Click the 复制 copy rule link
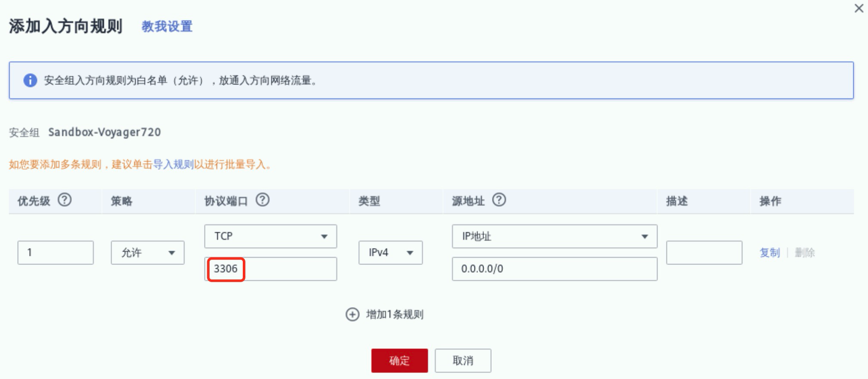This screenshot has height=379, width=868. click(x=769, y=253)
